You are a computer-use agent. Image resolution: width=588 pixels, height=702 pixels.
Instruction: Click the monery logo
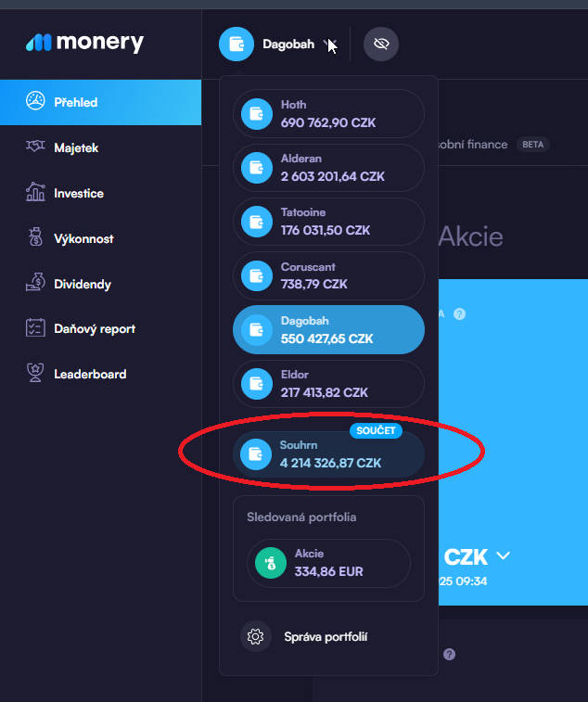tap(84, 43)
